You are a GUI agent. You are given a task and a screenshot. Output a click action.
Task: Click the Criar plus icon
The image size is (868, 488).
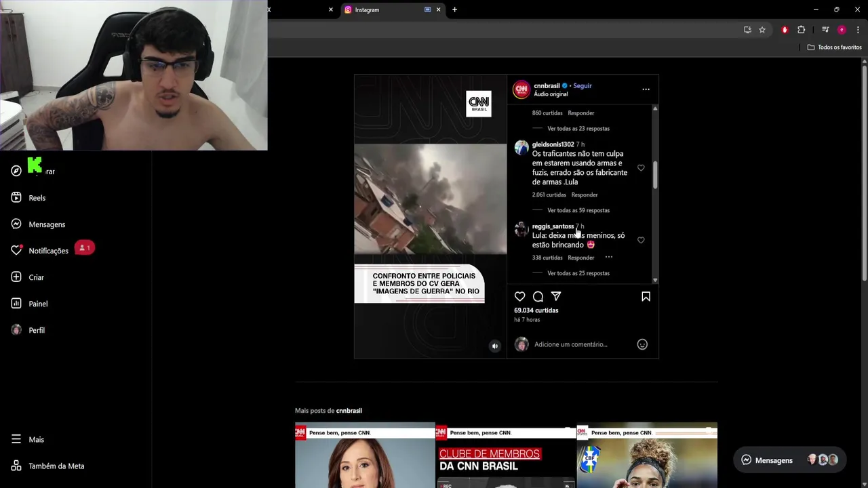16,277
